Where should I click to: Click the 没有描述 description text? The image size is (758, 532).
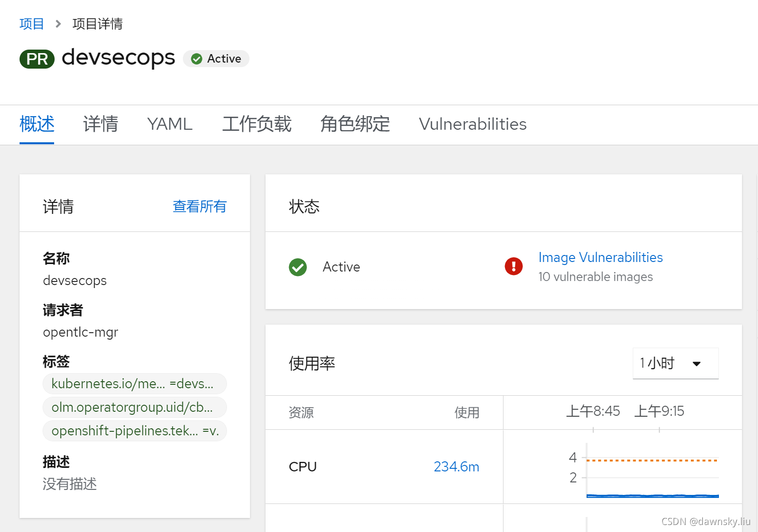click(70, 484)
